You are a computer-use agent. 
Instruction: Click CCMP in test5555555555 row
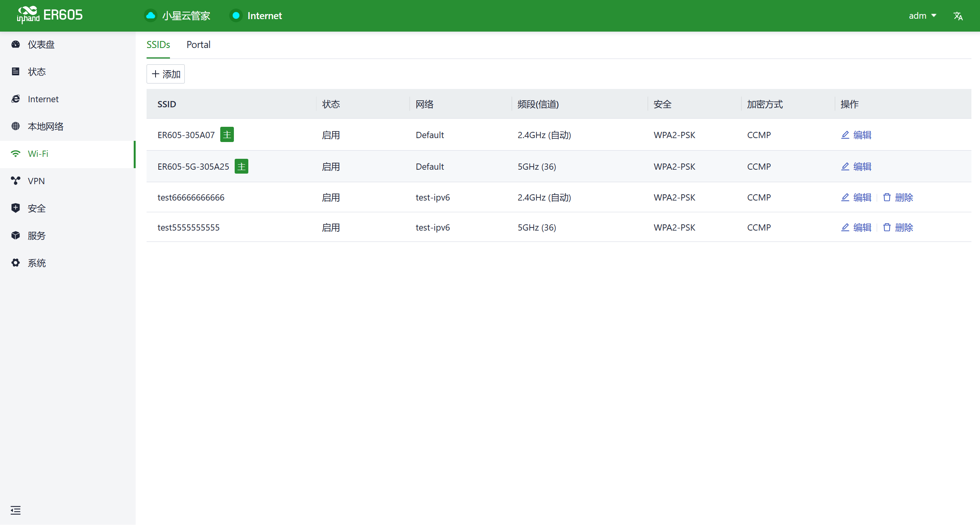click(x=759, y=227)
